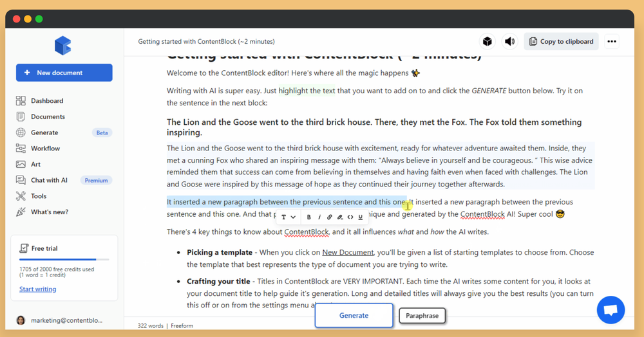Click the macOS yellow minimize button
The width and height of the screenshot is (644, 337).
point(28,19)
